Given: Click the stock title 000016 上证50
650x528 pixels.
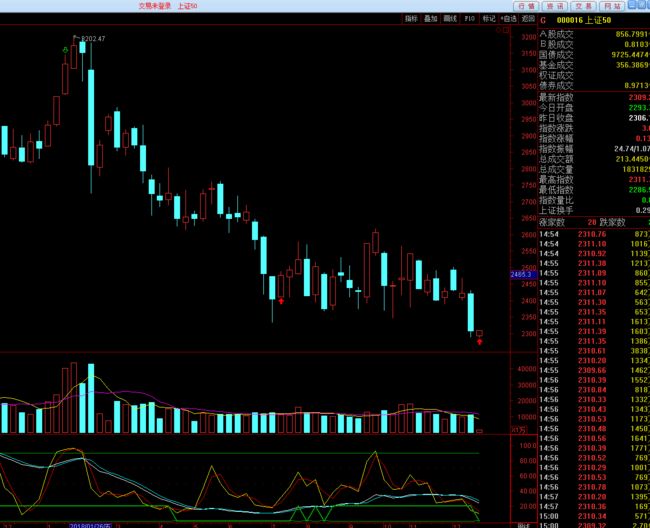Looking at the screenshot, I should click(584, 20).
